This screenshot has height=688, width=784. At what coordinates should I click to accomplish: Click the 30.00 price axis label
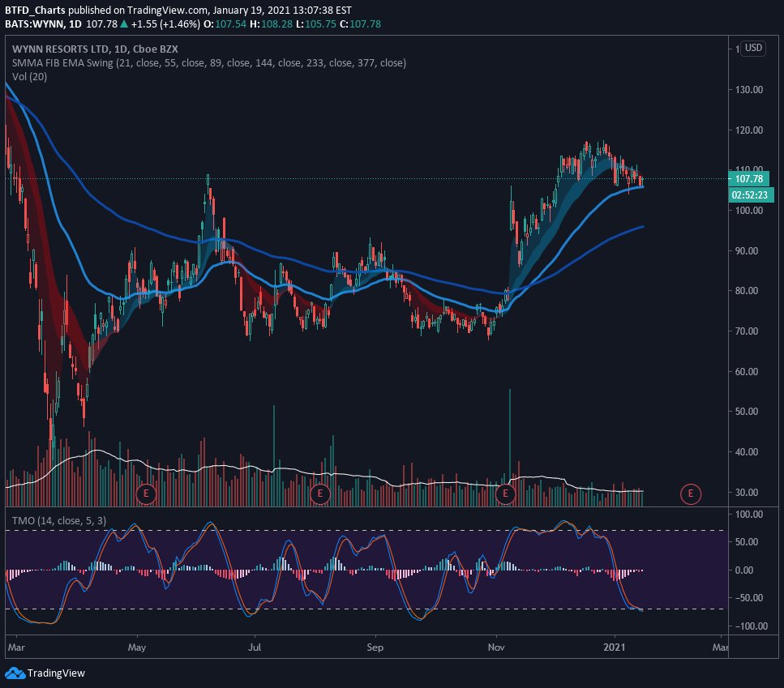click(746, 492)
